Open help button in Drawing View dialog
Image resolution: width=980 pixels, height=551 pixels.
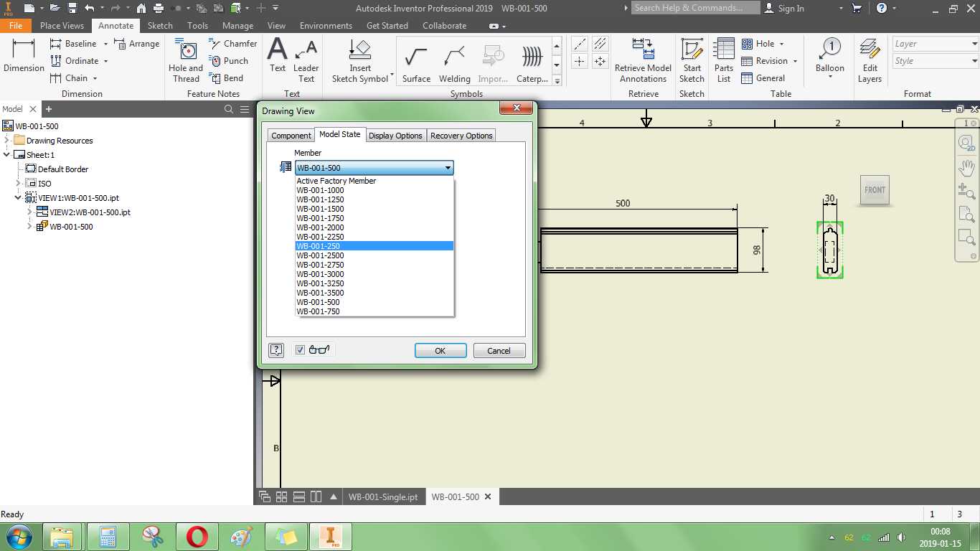click(x=276, y=350)
